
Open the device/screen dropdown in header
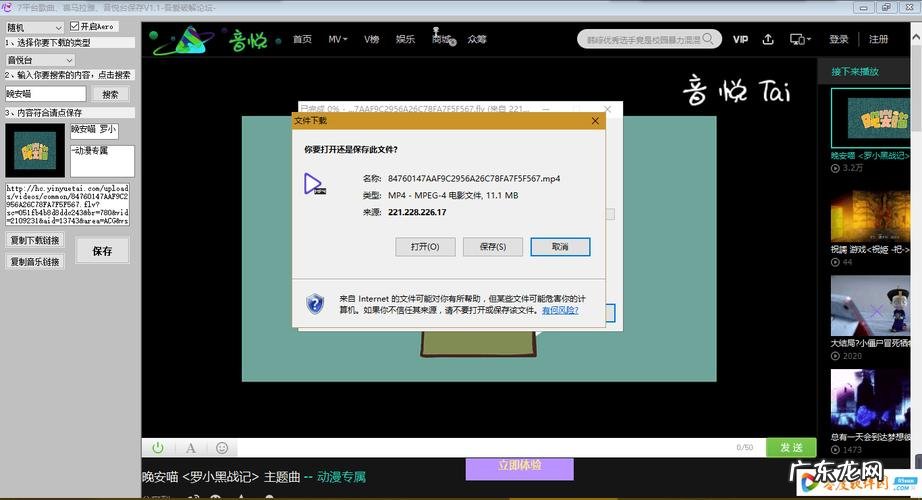tap(800, 40)
